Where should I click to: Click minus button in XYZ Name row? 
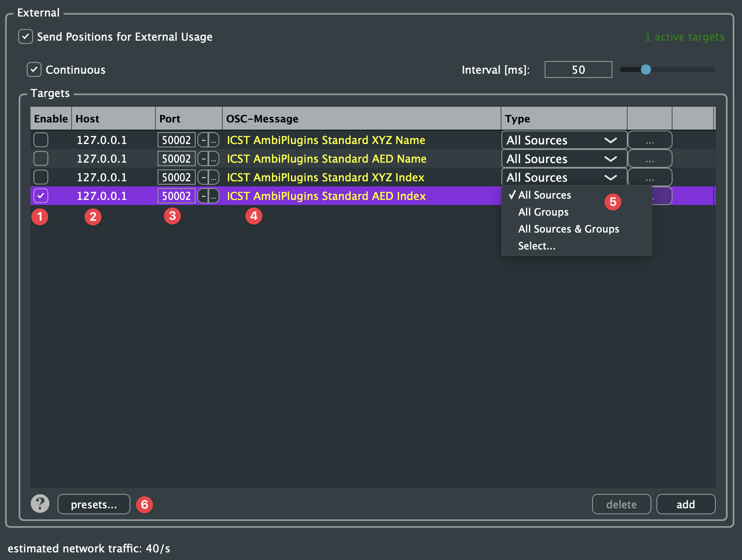(x=203, y=140)
